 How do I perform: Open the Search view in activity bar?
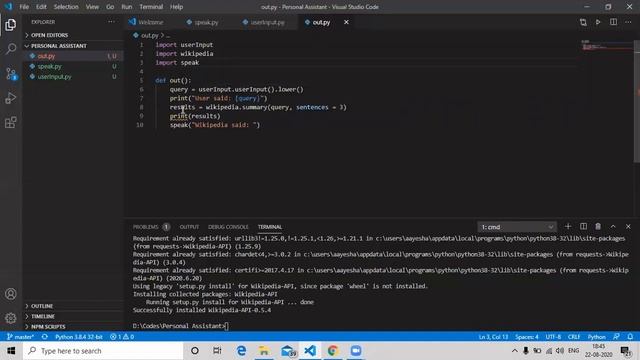tap(11, 49)
